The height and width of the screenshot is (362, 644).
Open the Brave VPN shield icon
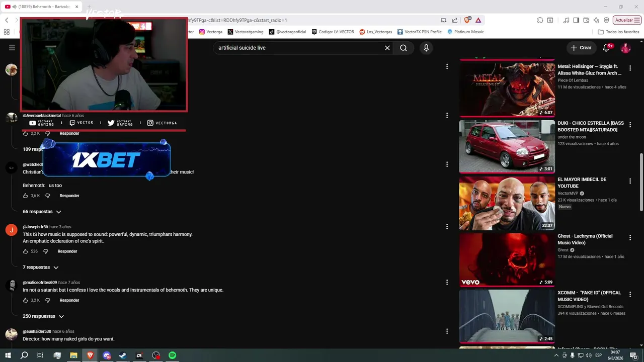tap(606, 20)
